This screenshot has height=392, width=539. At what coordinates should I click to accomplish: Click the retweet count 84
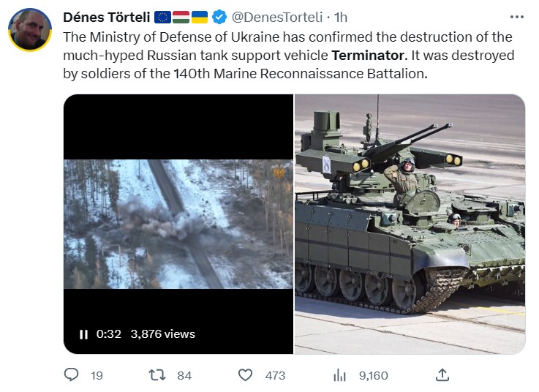point(184,376)
